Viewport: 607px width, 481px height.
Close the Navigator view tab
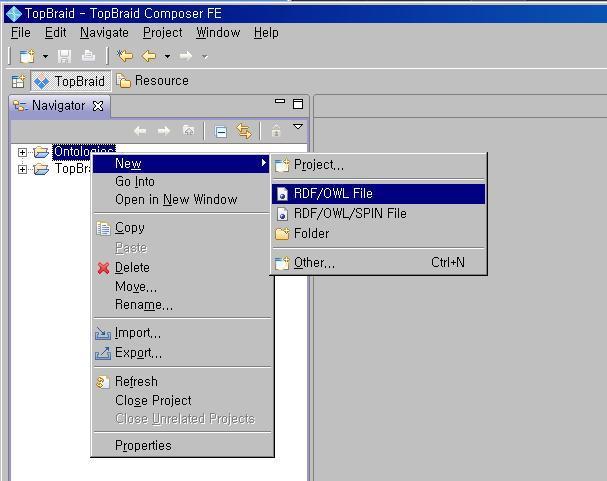(x=98, y=106)
